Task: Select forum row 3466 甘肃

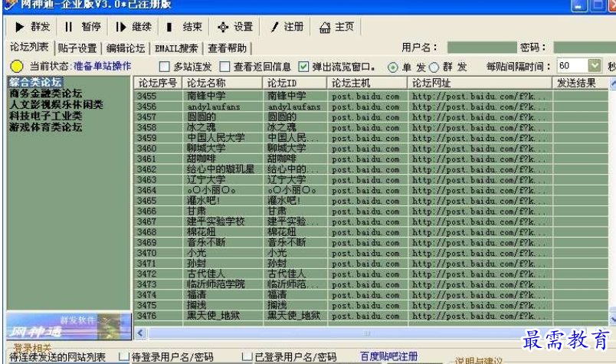Action: (371, 211)
